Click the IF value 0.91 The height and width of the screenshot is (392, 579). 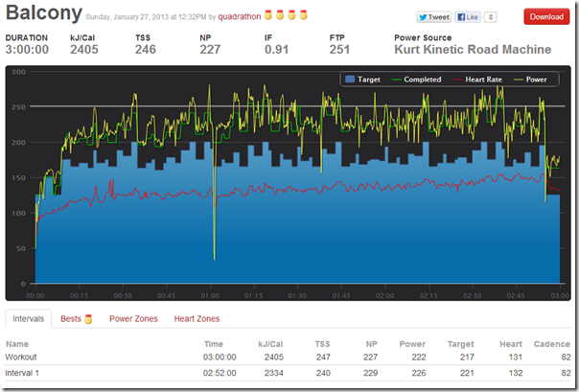coord(276,50)
